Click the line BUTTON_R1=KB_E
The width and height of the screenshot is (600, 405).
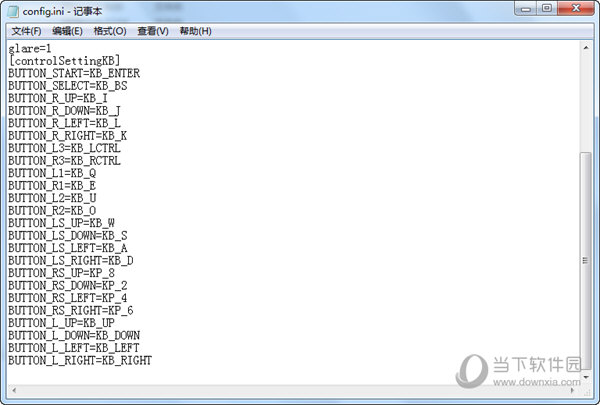[x=52, y=186]
